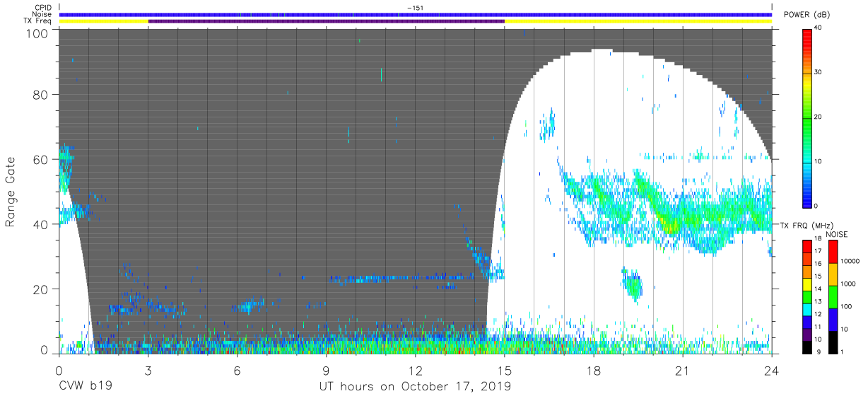The height and width of the screenshot is (401, 868).
Task: Click x-axis tick label '12'
Action: 416,371
